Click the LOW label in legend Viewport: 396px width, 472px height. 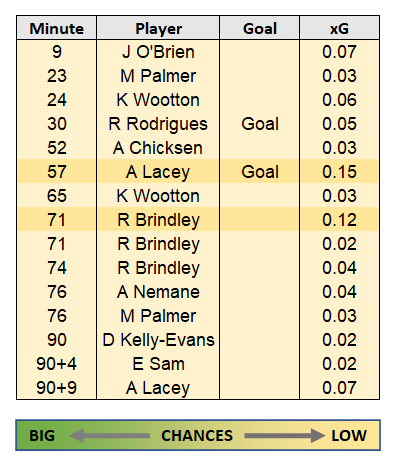coord(349,436)
